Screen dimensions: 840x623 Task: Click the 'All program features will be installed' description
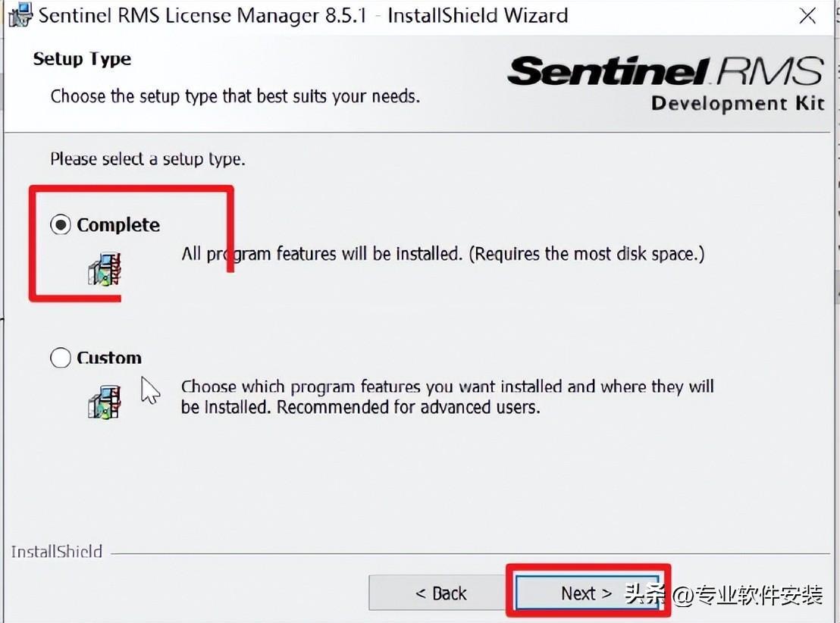(x=442, y=254)
